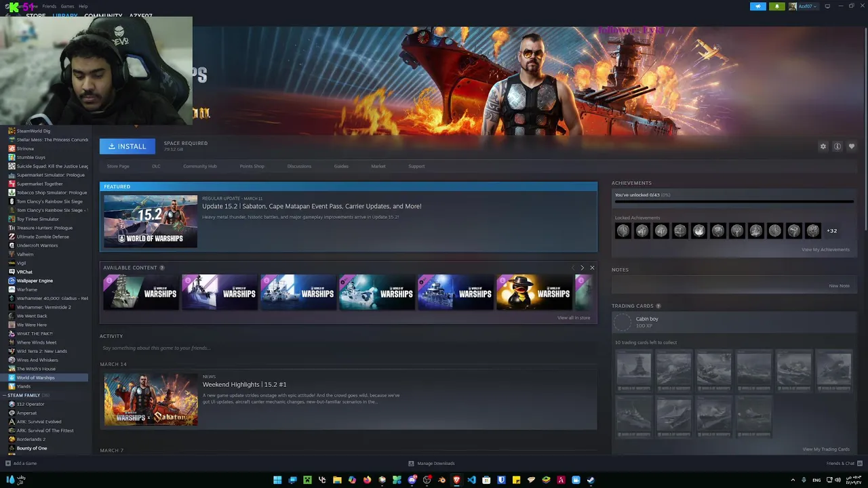Image resolution: width=868 pixels, height=488 pixels.
Task: Open Visual Studio Code from taskbar
Action: click(x=471, y=480)
